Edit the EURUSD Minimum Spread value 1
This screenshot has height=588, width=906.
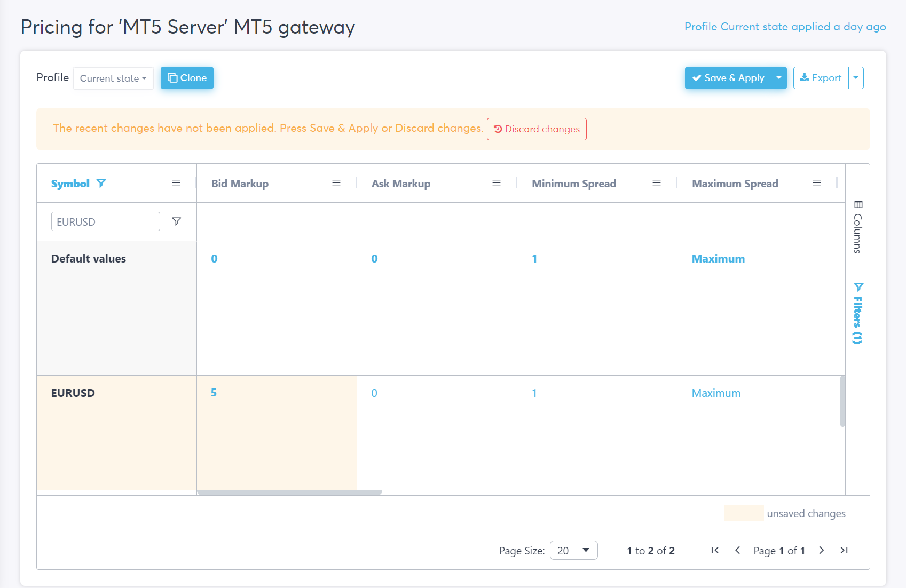click(534, 393)
